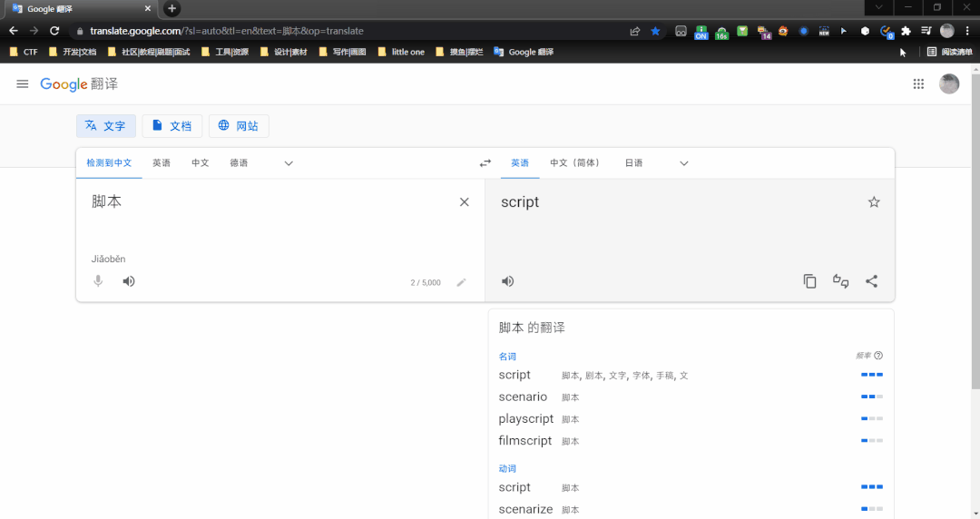
Task: Select 检测到中文 source language tab
Action: (x=109, y=163)
